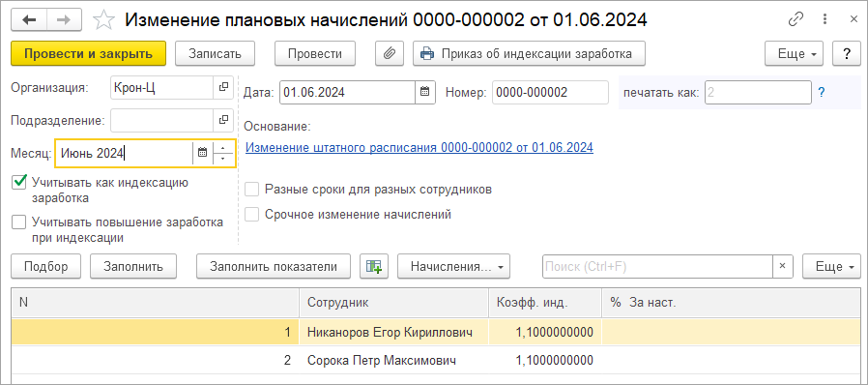The height and width of the screenshot is (385, 868).
Task: Open Организация selection form icon
Action: click(222, 87)
